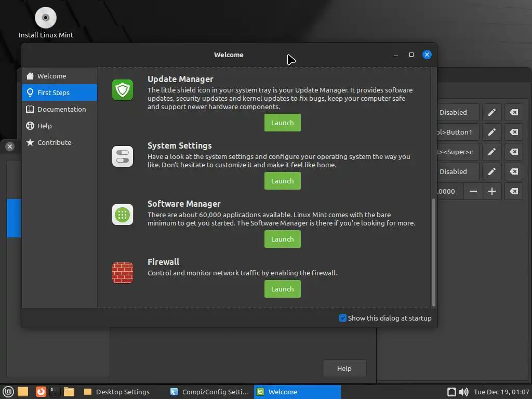
Task: Edit the Button1 binding in CompizConfig
Action: coord(491,132)
